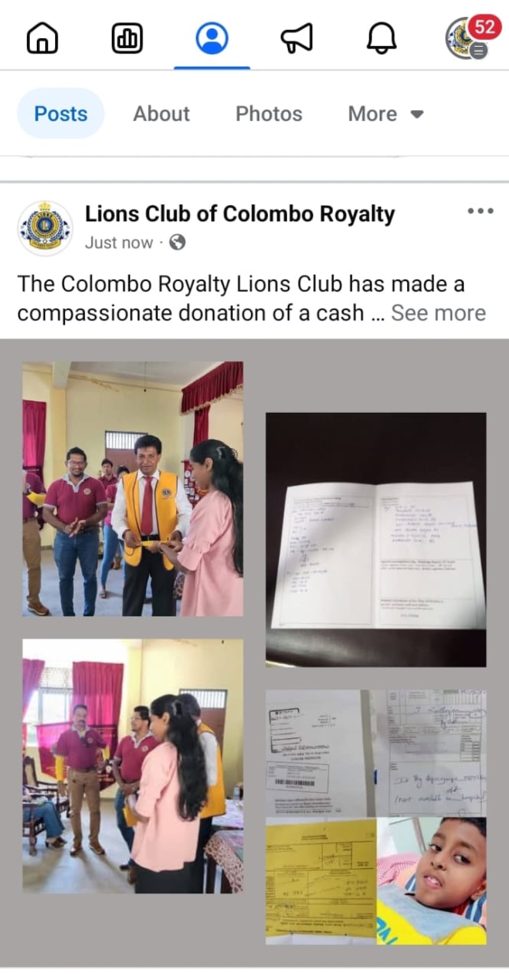
Task: Tap the public globe audience icon
Action: coord(177,243)
